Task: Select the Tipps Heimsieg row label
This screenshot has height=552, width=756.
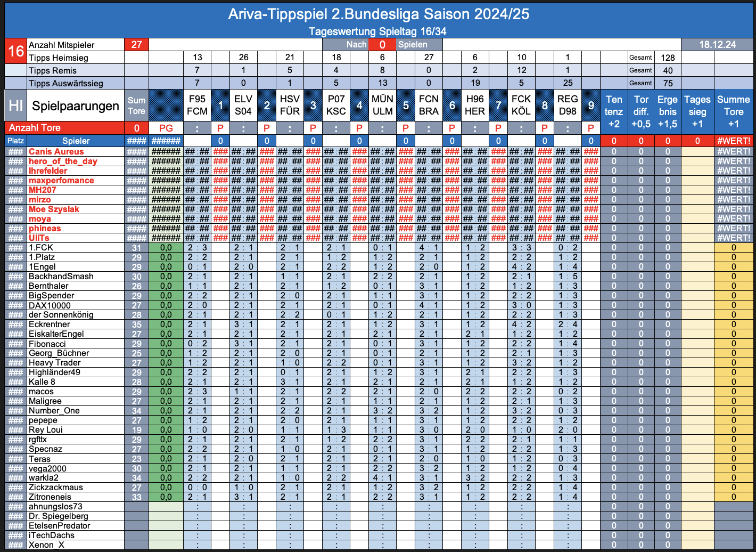Action: click(x=59, y=58)
